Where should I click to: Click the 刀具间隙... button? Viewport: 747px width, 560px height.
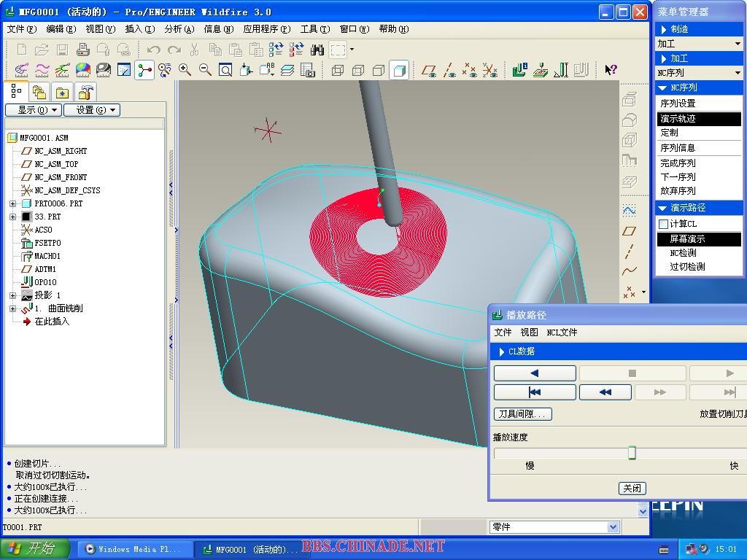click(522, 414)
